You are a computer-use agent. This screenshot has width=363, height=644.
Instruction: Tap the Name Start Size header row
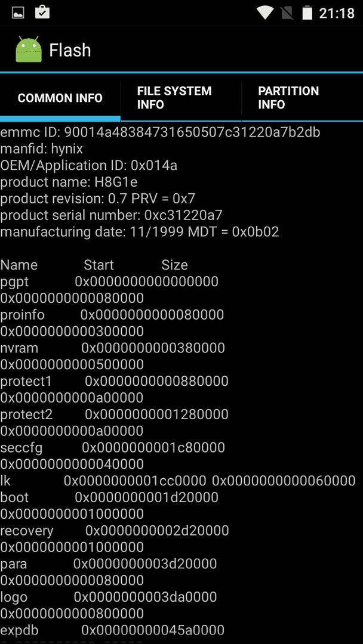[94, 265]
